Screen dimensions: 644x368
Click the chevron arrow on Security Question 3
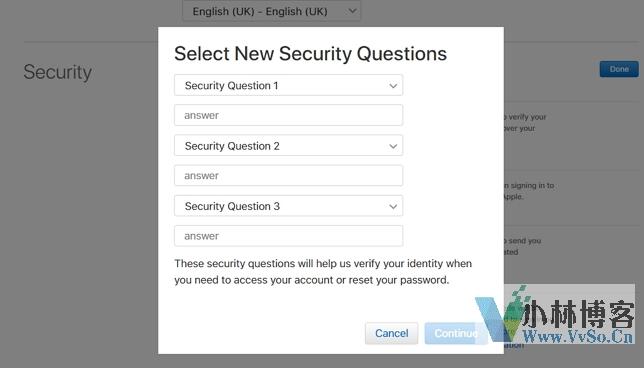pos(393,207)
